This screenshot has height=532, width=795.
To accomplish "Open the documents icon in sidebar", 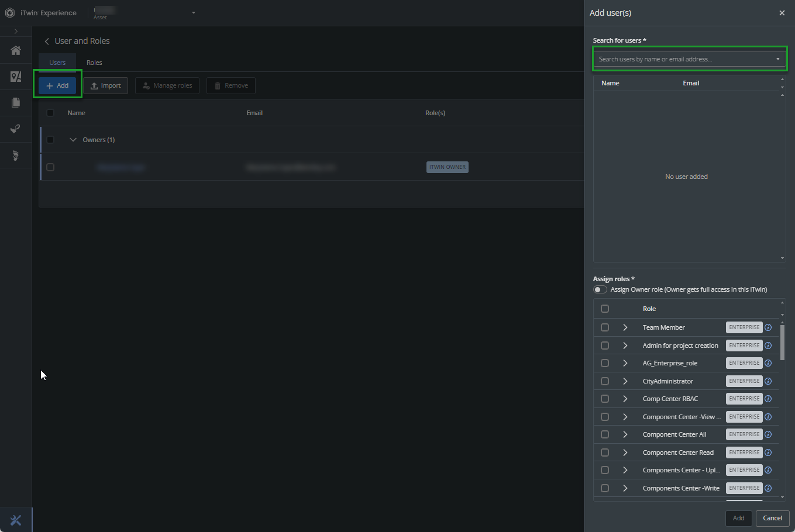I will 16,103.
